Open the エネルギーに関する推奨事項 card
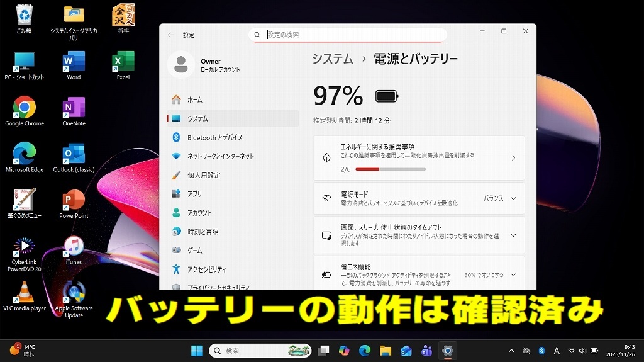Viewport: 644px width, 362px height. coord(419,158)
